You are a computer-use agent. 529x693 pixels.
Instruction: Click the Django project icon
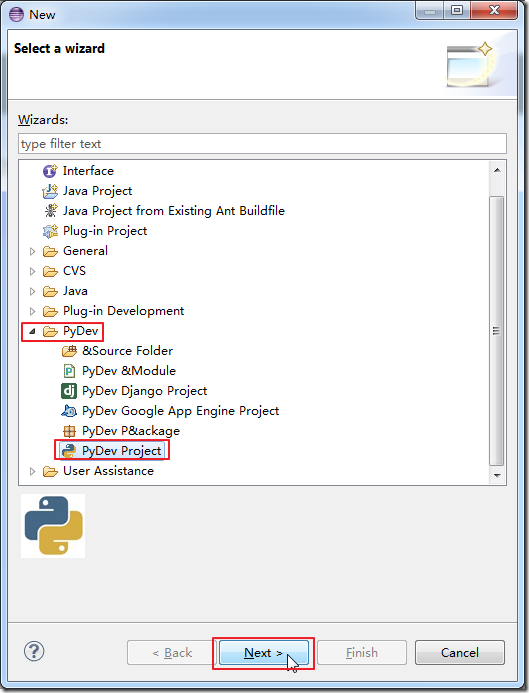(x=69, y=391)
